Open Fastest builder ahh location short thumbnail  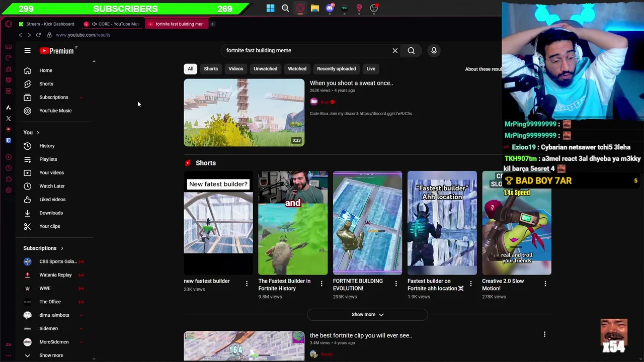(x=442, y=223)
